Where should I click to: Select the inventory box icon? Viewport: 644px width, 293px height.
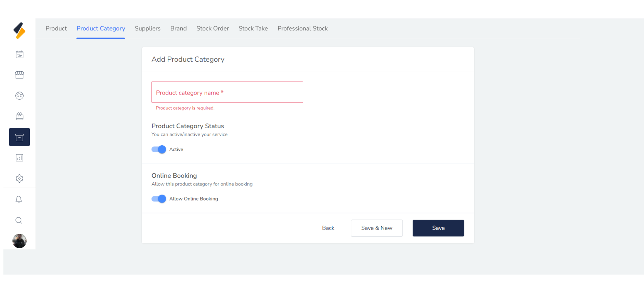(20, 137)
